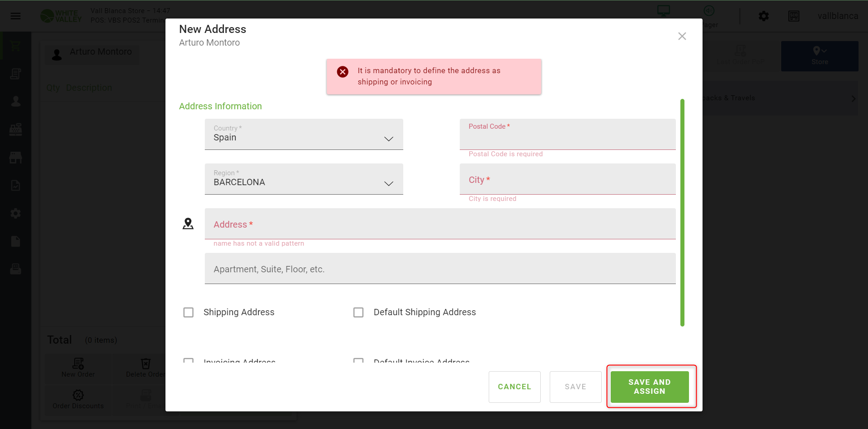Click the shopping cart sidebar icon
The image size is (868, 429).
point(16,46)
